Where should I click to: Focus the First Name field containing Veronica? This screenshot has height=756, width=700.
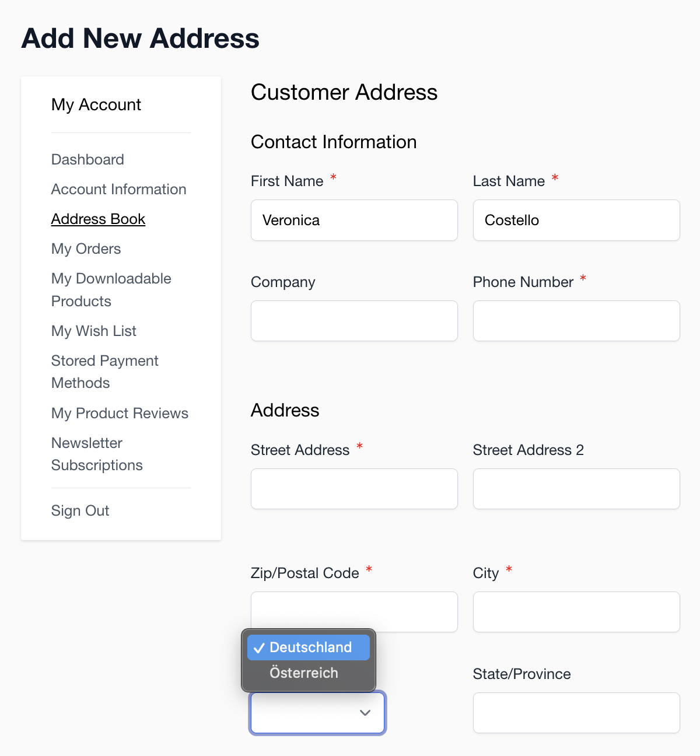coord(354,220)
